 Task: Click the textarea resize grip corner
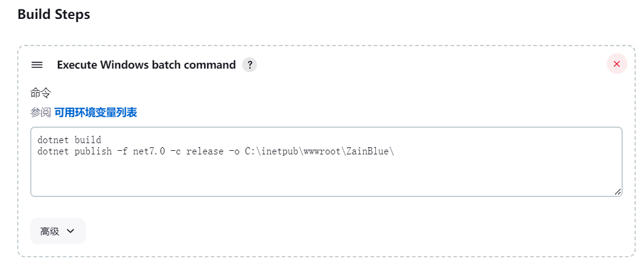[x=617, y=192]
